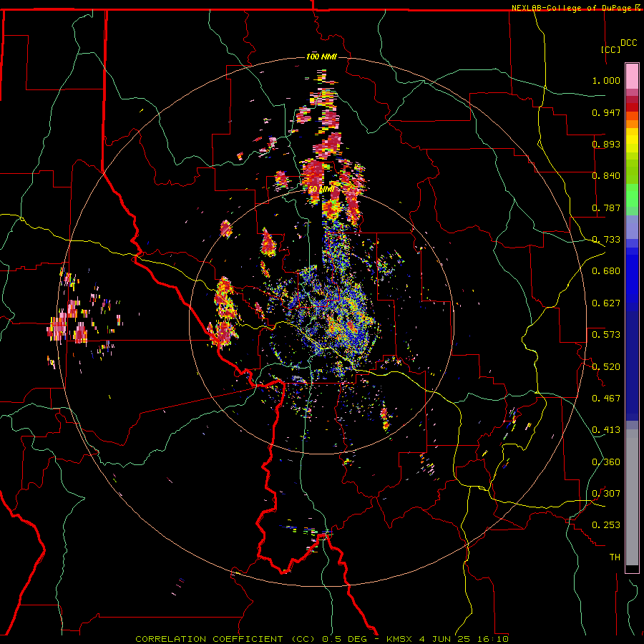Select the 0.840 scale value
The width and height of the screenshot is (644, 644).
pyautogui.click(x=606, y=176)
